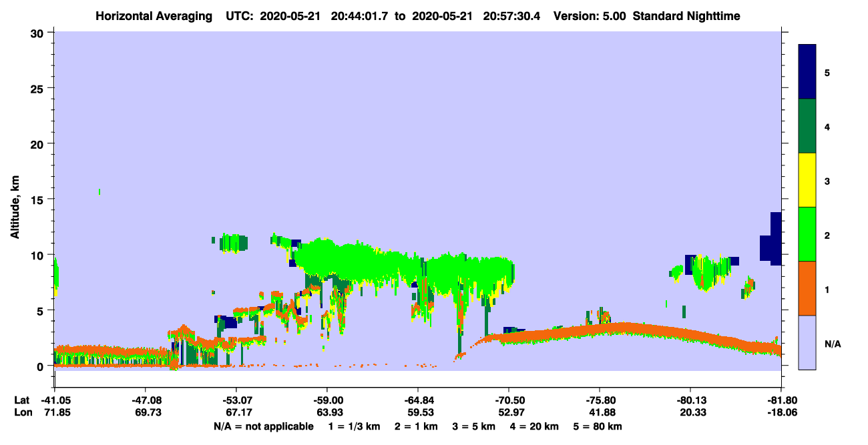Click the start time '20:44:01.7' in title
The image size is (868, 445).
tap(361, 16)
